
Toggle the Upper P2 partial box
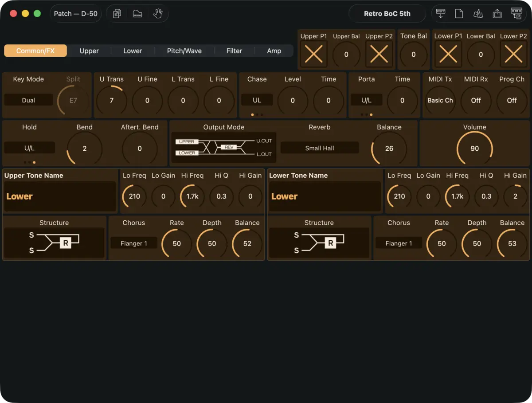(379, 54)
